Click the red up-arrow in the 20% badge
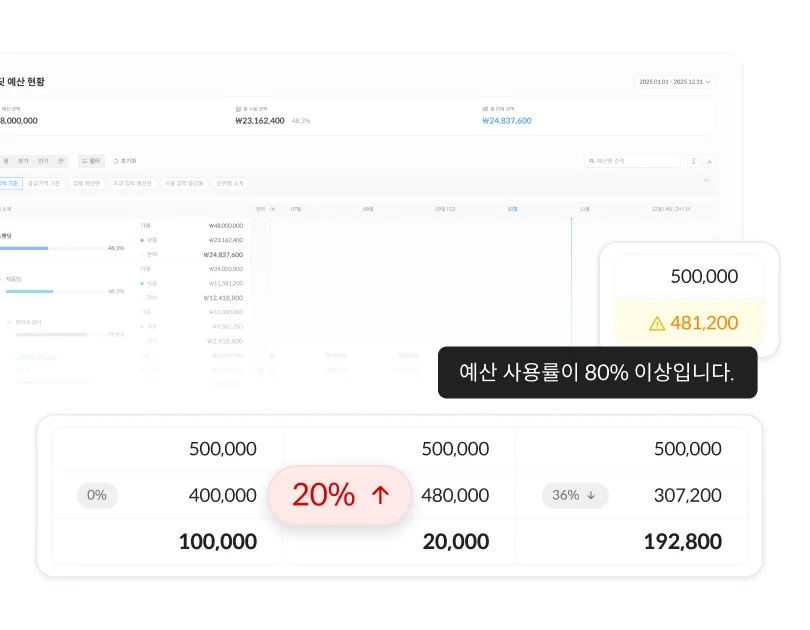Screen dimensions: 810x630 click(382, 494)
